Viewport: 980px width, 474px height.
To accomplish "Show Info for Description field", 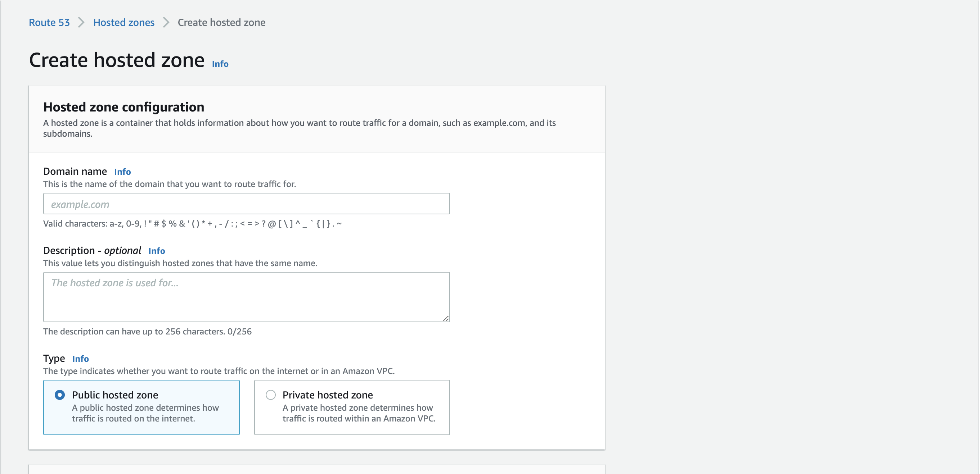I will coord(156,251).
